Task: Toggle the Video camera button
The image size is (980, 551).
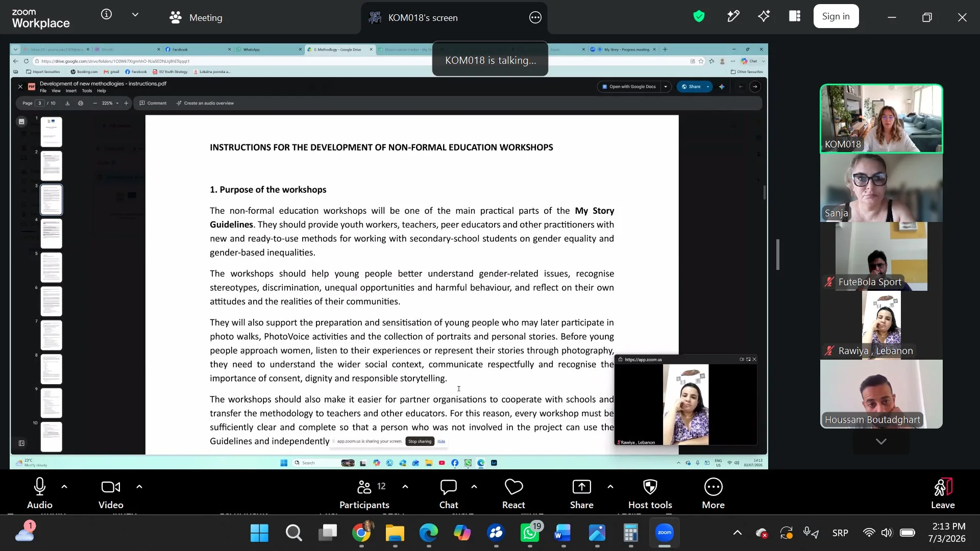Action: 111,493
